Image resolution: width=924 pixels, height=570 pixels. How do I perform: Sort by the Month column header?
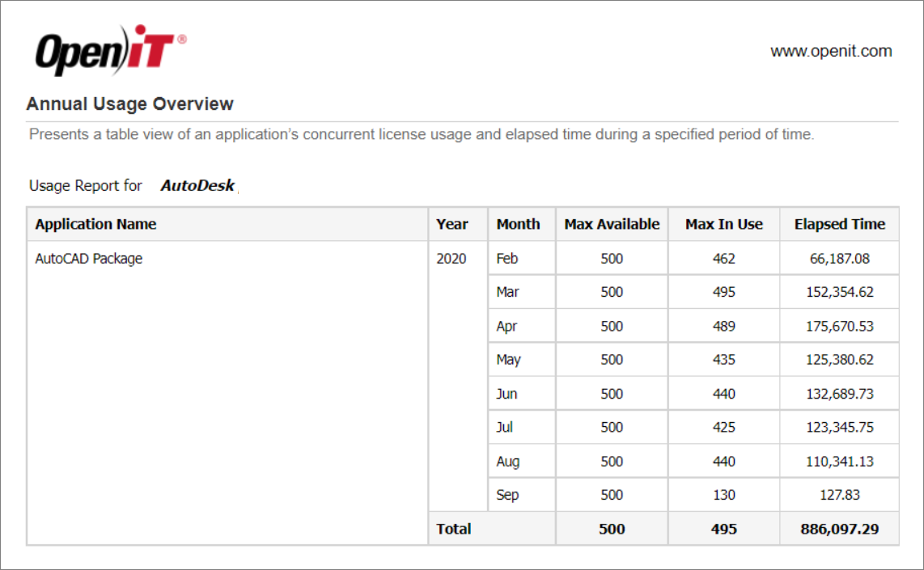(519, 224)
